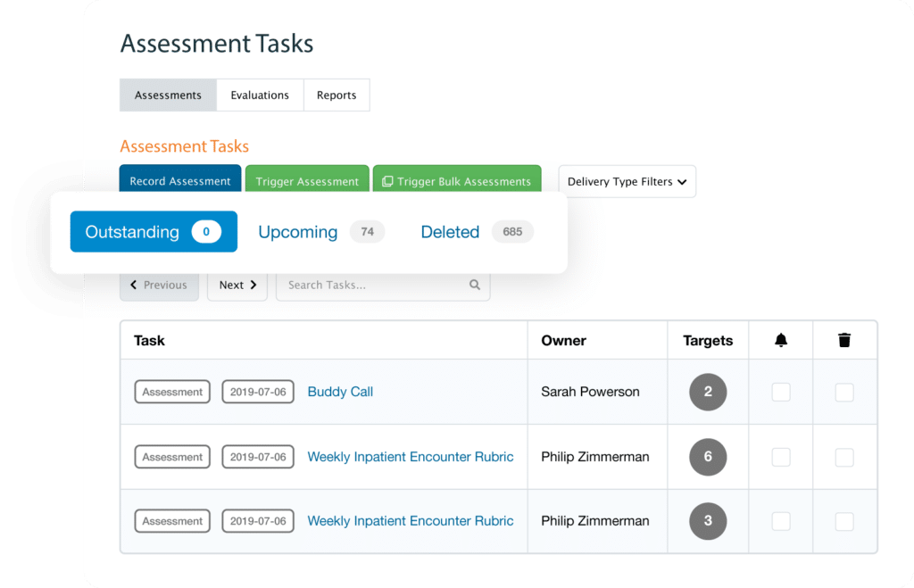This screenshot has width=914, height=588.
Task: Tick reminder checkbox for the rubric with 6 targets
Action: pyautogui.click(x=780, y=457)
